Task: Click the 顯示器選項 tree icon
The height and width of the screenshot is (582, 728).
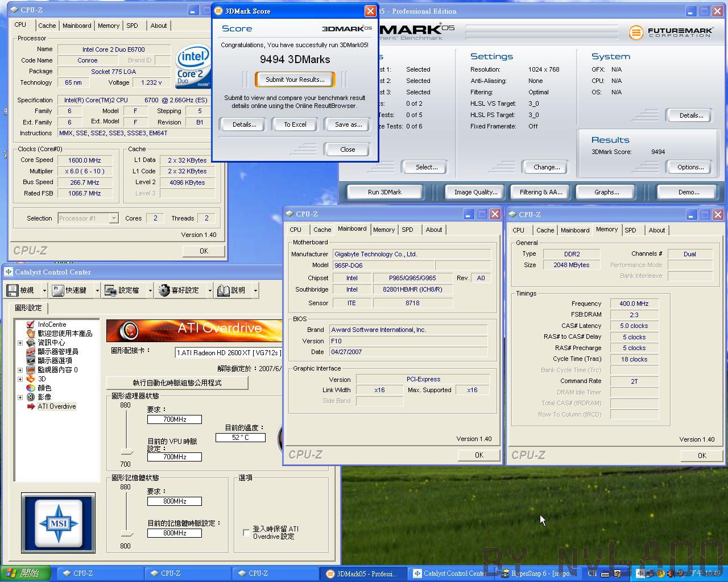Action: point(31,361)
